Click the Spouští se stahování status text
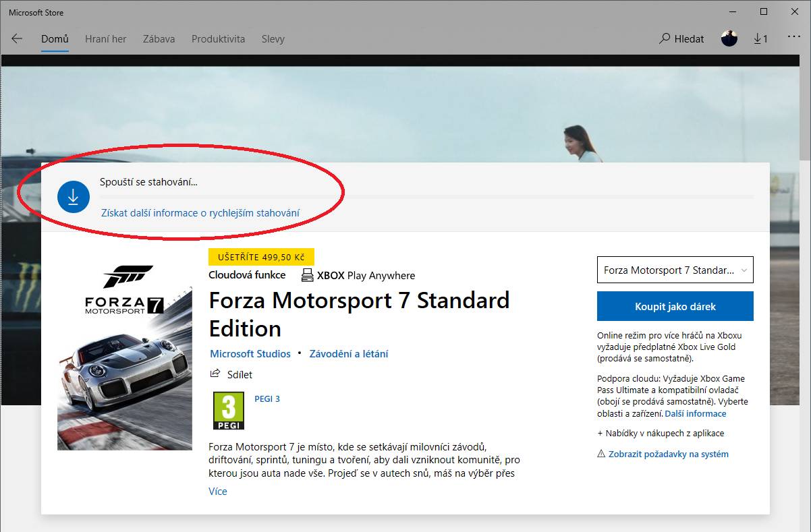The height and width of the screenshot is (532, 811). 148,182
